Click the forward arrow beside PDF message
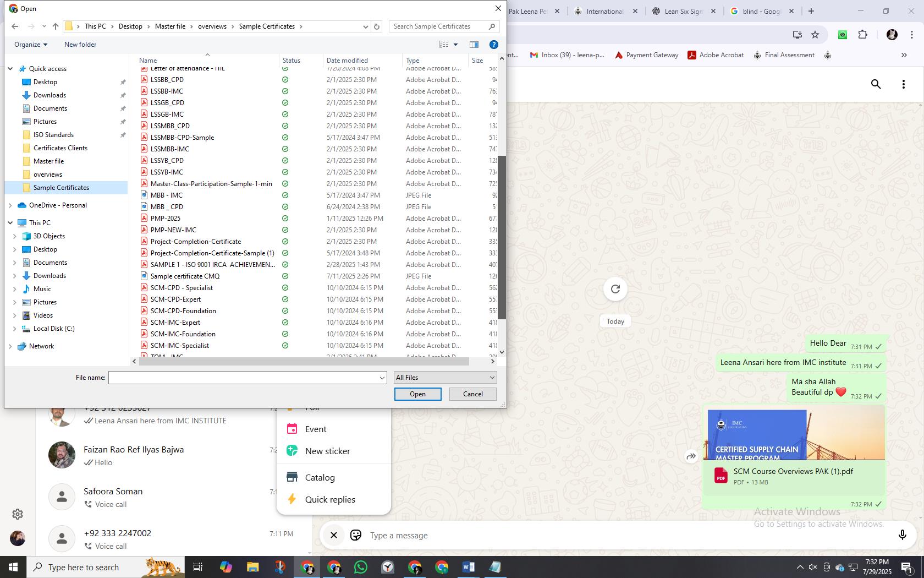Viewport: 924px width, 578px height. tap(691, 456)
